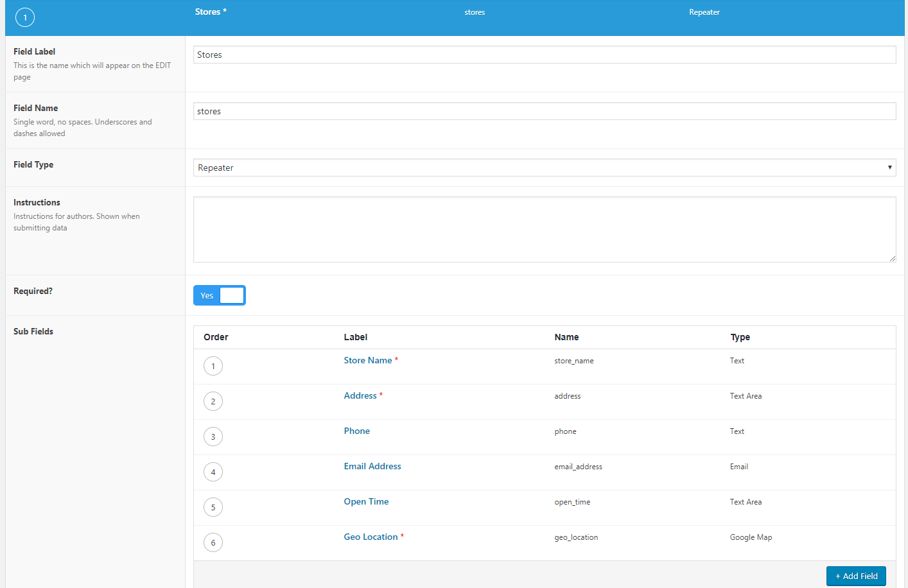
Task: Click the Field Label input containing Stores
Action: [545, 55]
